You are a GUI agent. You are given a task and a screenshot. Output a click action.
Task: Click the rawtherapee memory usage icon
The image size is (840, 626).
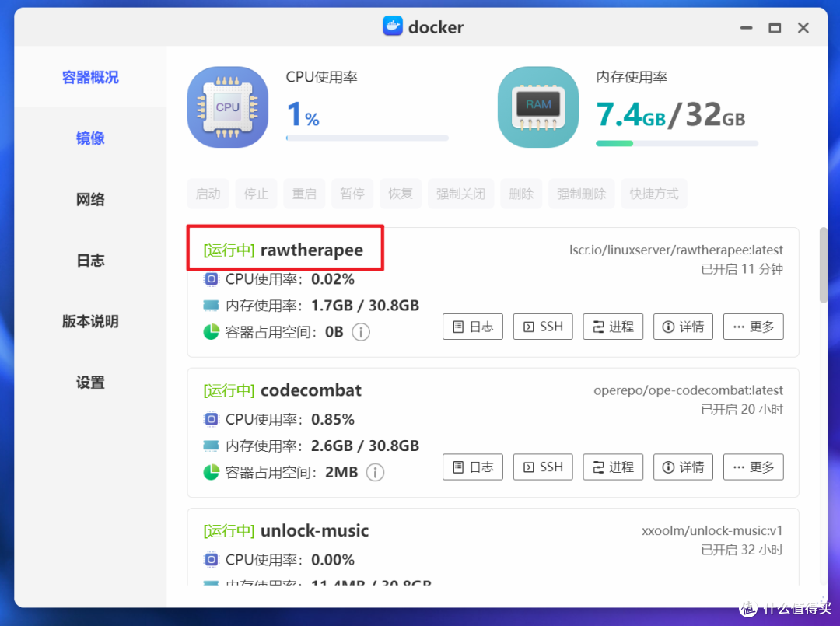point(211,306)
